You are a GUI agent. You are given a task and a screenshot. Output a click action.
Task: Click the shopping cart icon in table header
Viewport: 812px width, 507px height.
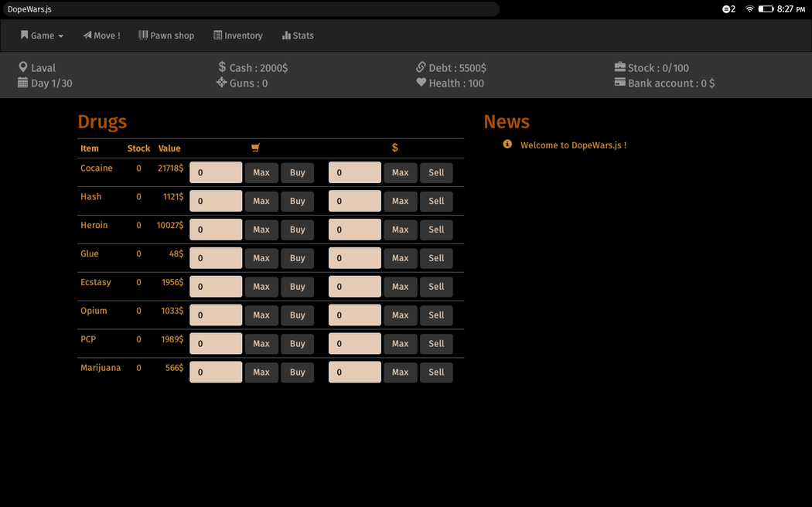click(x=255, y=148)
